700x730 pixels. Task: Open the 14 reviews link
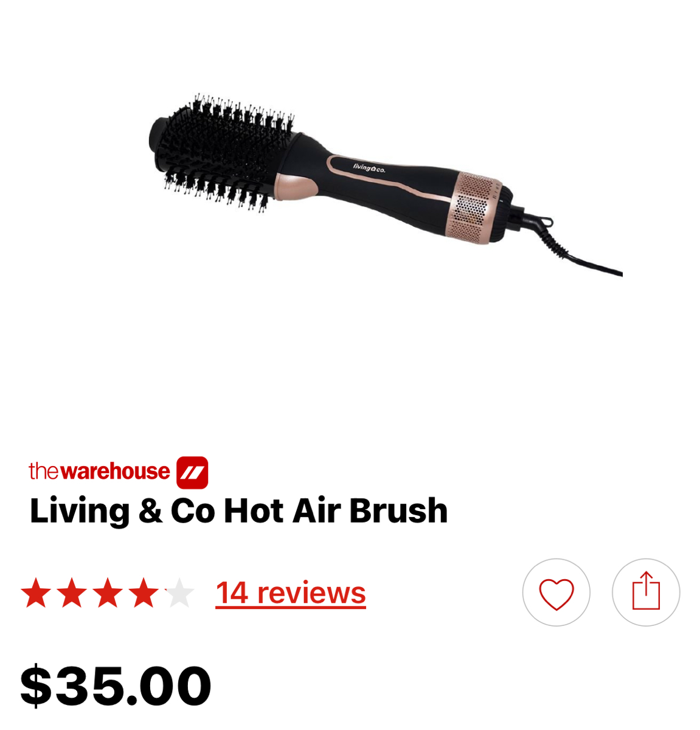291,593
